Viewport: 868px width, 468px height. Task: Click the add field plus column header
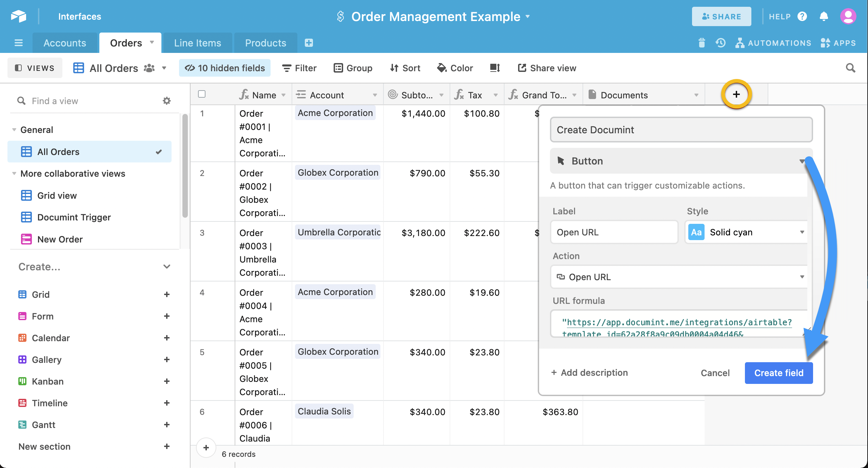click(x=736, y=94)
